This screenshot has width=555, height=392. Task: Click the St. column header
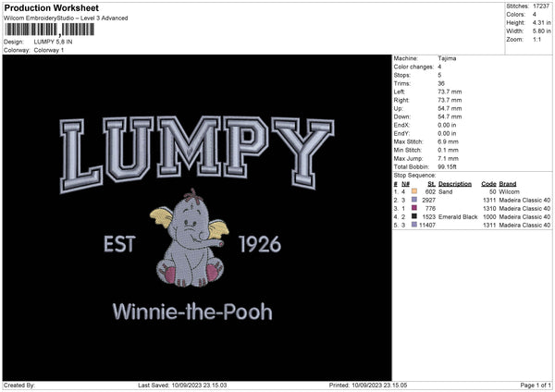(431, 183)
